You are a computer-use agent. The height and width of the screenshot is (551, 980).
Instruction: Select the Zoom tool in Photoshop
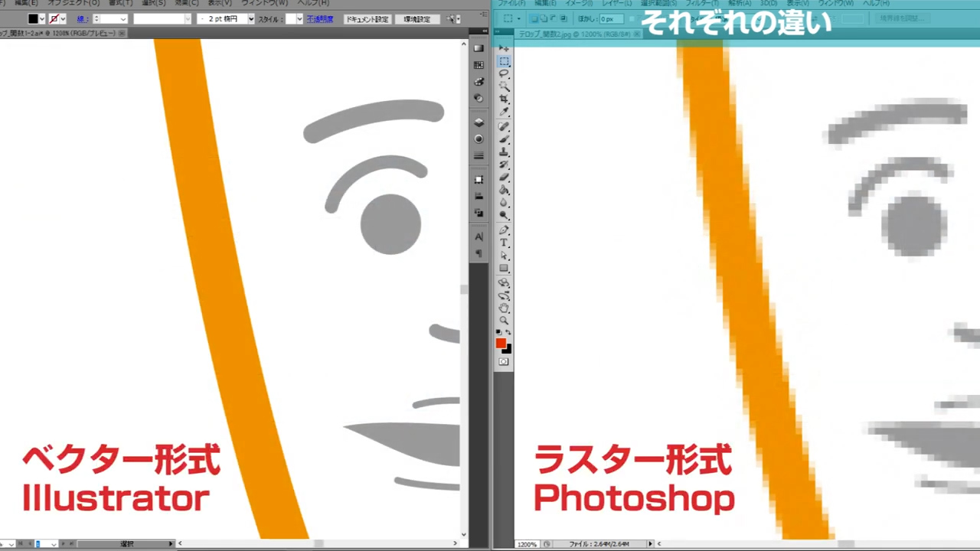[x=504, y=321]
